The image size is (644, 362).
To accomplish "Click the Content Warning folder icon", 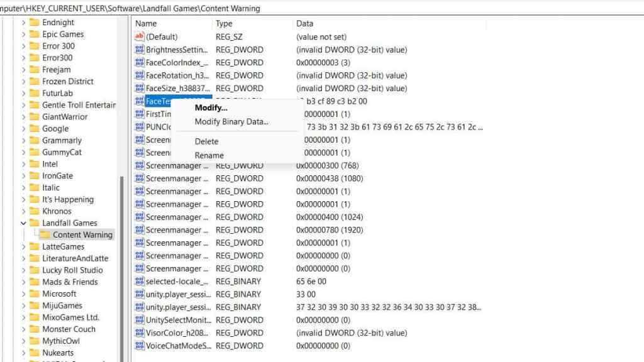I will click(45, 235).
